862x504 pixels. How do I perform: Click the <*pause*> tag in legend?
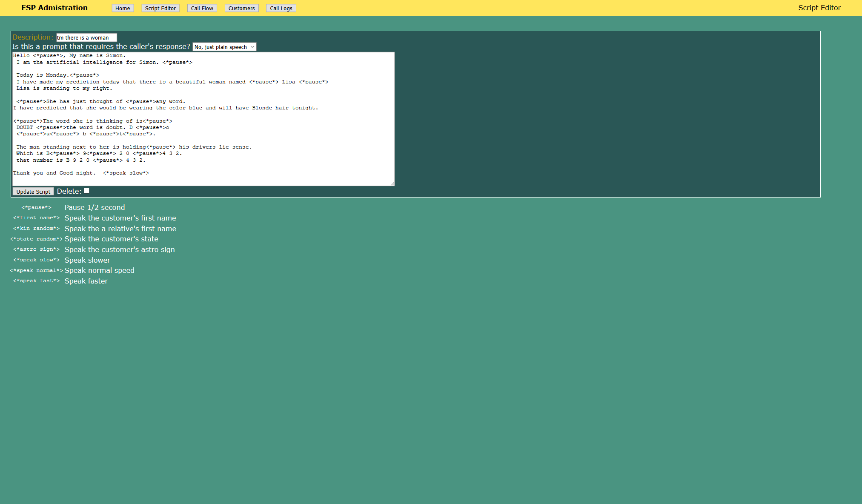coord(37,208)
